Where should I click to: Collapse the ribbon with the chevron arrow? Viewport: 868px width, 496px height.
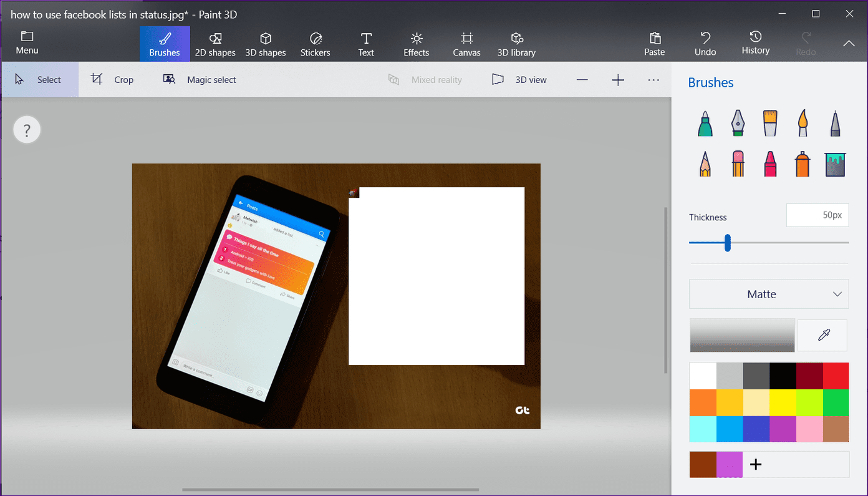(x=849, y=44)
